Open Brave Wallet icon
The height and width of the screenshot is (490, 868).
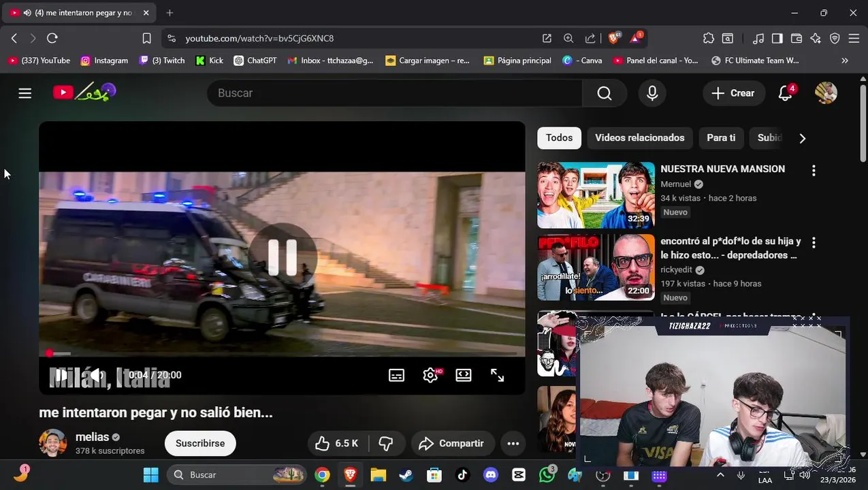pyautogui.click(x=796, y=39)
